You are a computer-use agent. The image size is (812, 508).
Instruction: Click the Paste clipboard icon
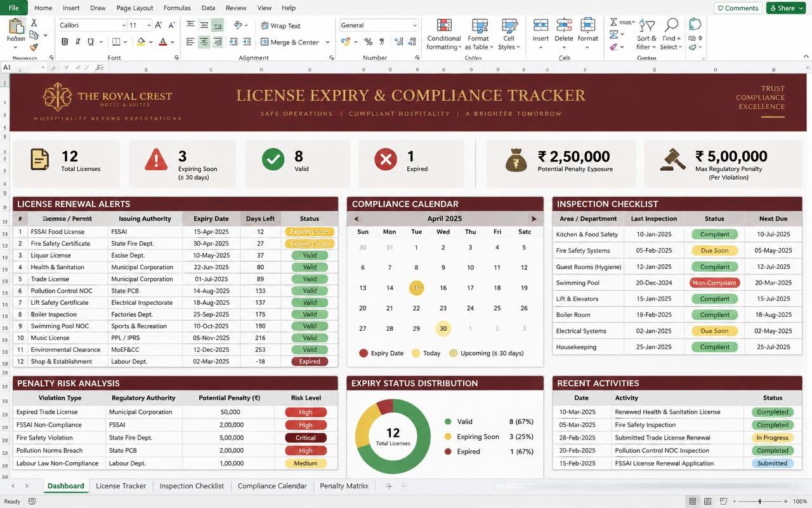point(16,27)
